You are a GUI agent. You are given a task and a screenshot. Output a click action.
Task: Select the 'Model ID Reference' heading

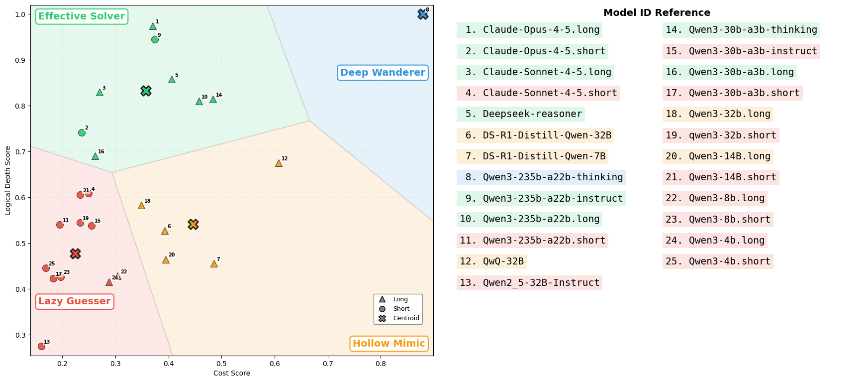point(657,13)
